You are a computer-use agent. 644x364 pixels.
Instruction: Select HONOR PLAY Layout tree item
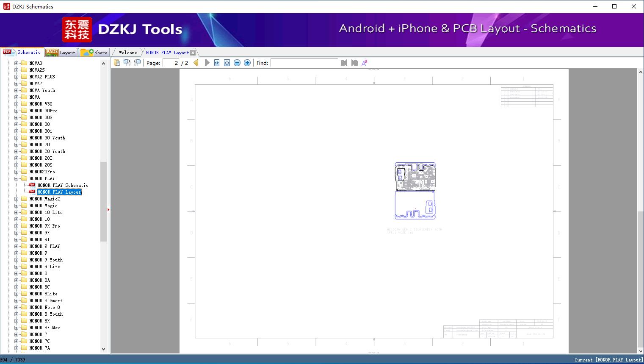tap(59, 192)
